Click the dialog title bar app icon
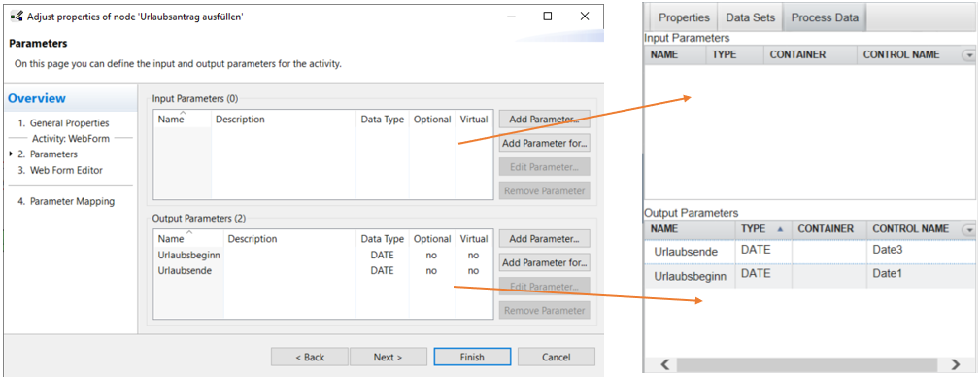This screenshot has height=377, width=980. [x=17, y=17]
